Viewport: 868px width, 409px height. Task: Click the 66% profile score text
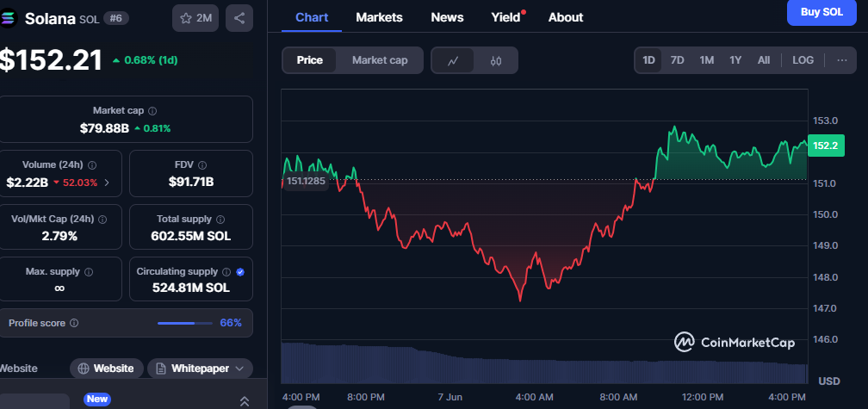point(231,323)
